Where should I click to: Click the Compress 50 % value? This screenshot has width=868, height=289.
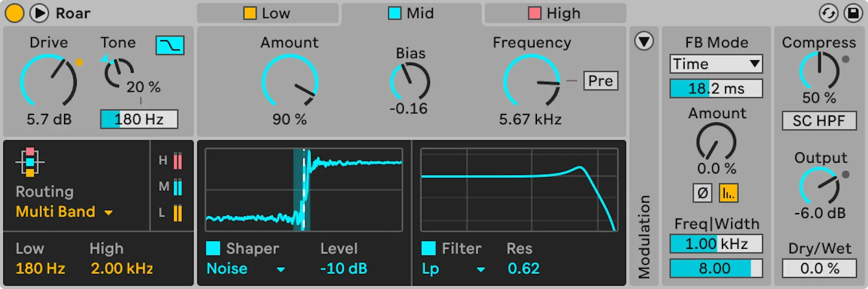(x=819, y=98)
